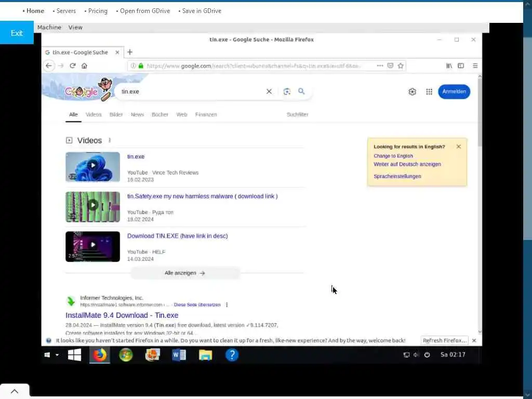Image resolution: width=532 pixels, height=399 pixels.
Task: Open the Windows start icon in taskbar
Action: coord(74,355)
